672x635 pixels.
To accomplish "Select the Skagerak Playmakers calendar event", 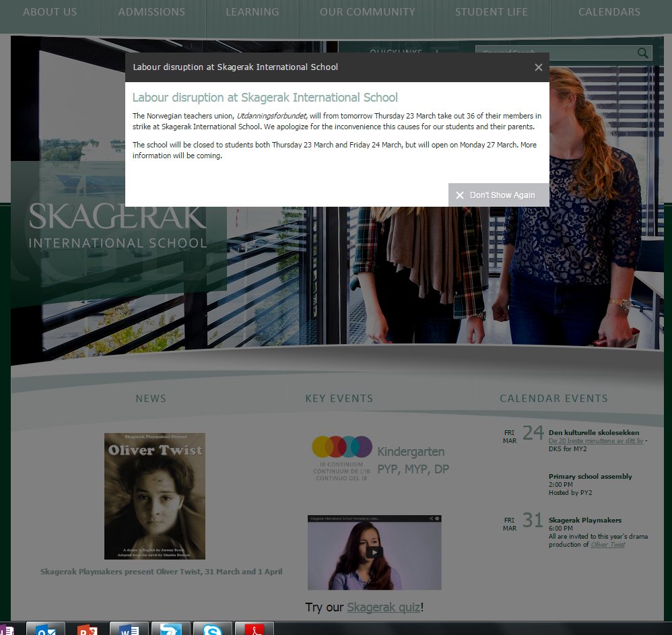I will tap(585, 520).
